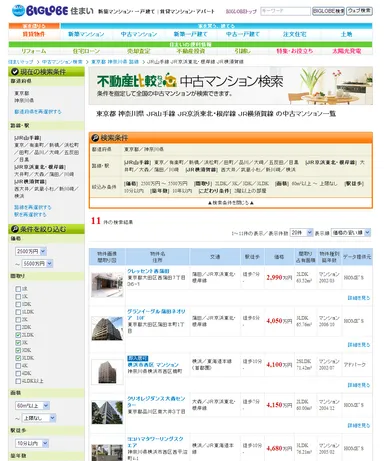
Task: Open the 特集・お役立ち menu item
Action: click(295, 51)
